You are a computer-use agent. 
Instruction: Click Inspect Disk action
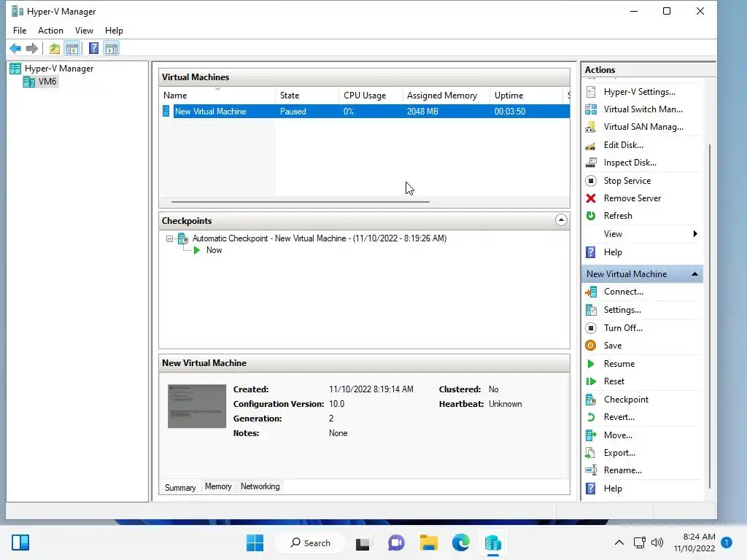point(630,163)
